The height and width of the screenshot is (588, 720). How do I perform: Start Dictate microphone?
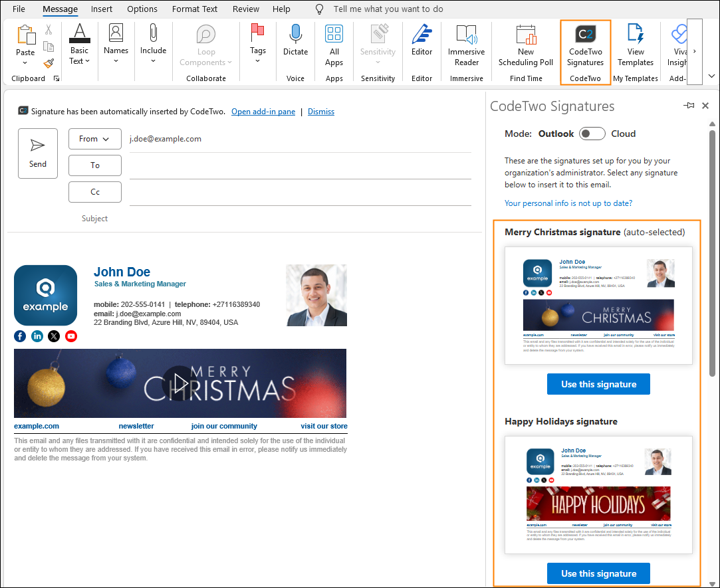pos(295,41)
